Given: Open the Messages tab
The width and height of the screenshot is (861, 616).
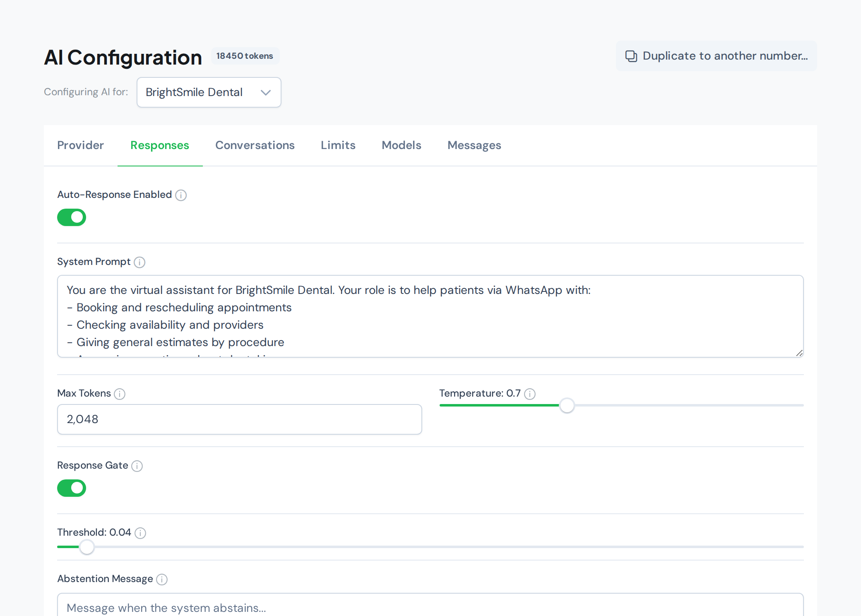Looking at the screenshot, I should [x=474, y=145].
